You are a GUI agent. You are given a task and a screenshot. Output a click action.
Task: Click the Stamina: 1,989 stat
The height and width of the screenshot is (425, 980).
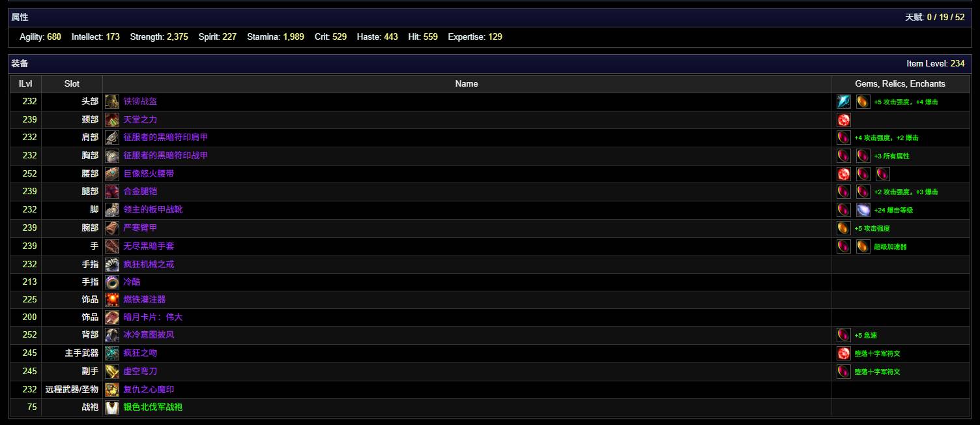point(276,37)
